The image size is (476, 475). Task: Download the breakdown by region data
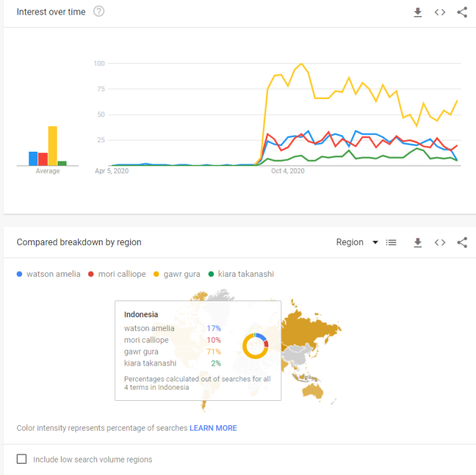click(418, 242)
